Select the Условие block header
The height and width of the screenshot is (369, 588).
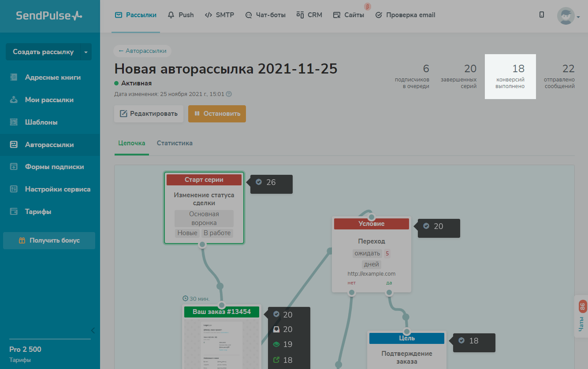(x=372, y=224)
